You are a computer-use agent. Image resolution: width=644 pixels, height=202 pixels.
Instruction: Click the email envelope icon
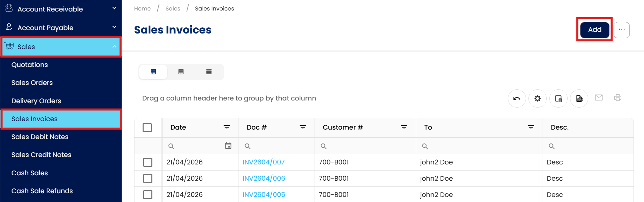click(599, 98)
